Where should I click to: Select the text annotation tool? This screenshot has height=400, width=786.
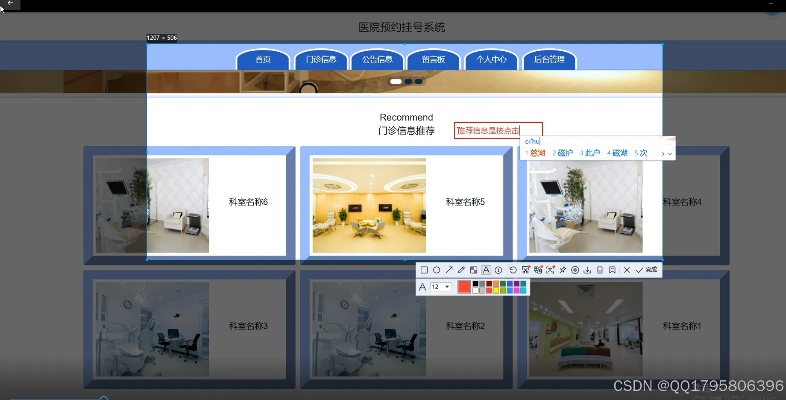[x=486, y=270]
